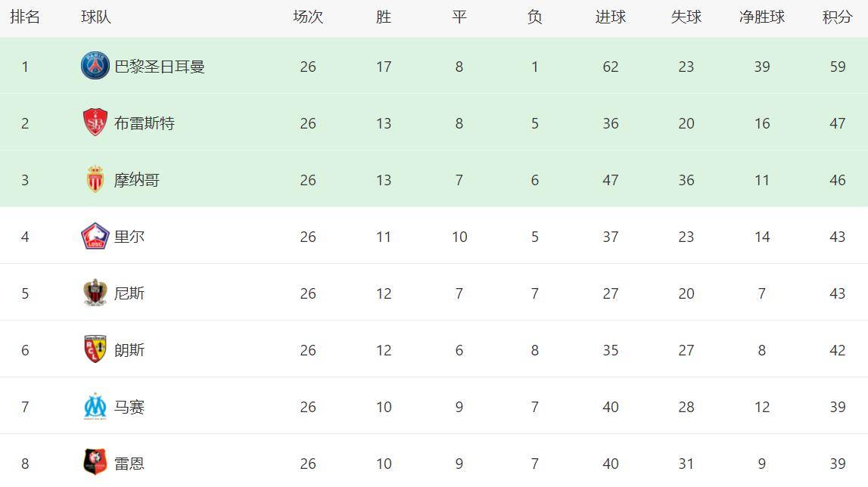Click the 胜 column header
Screen dimensions: 868x487
coord(384,17)
